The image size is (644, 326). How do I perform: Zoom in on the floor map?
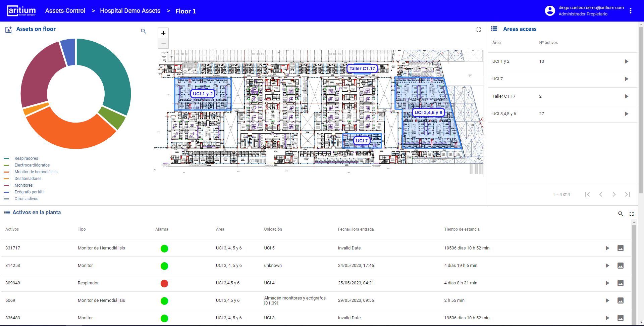pos(163,33)
